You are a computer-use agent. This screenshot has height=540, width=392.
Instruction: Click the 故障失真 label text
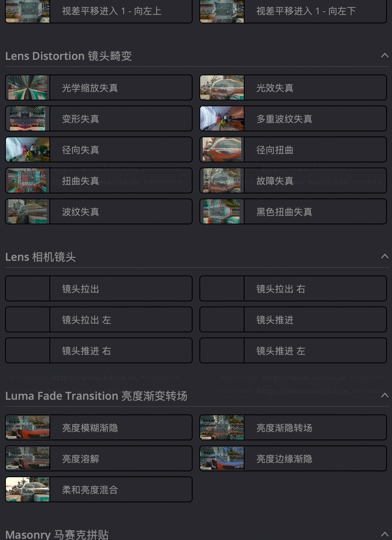[x=275, y=181]
